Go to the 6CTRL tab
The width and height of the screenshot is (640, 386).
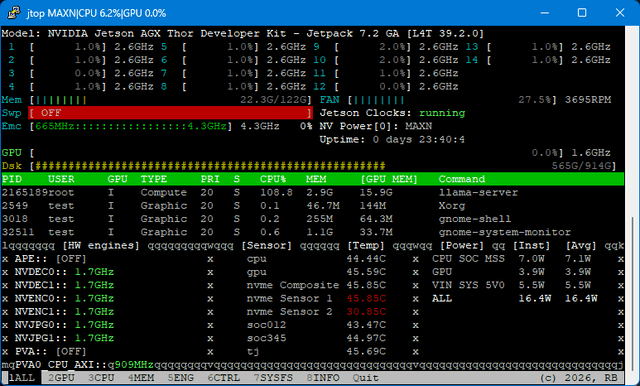point(224,377)
